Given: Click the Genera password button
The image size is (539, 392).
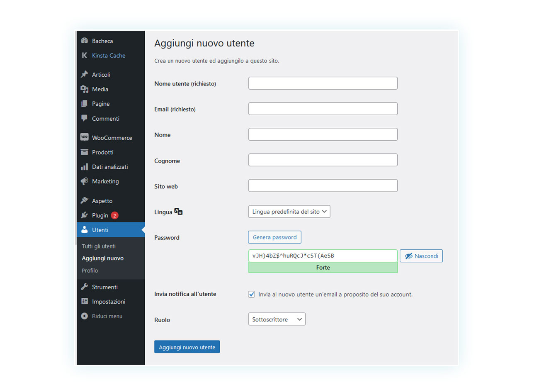Looking at the screenshot, I should pos(275,237).
